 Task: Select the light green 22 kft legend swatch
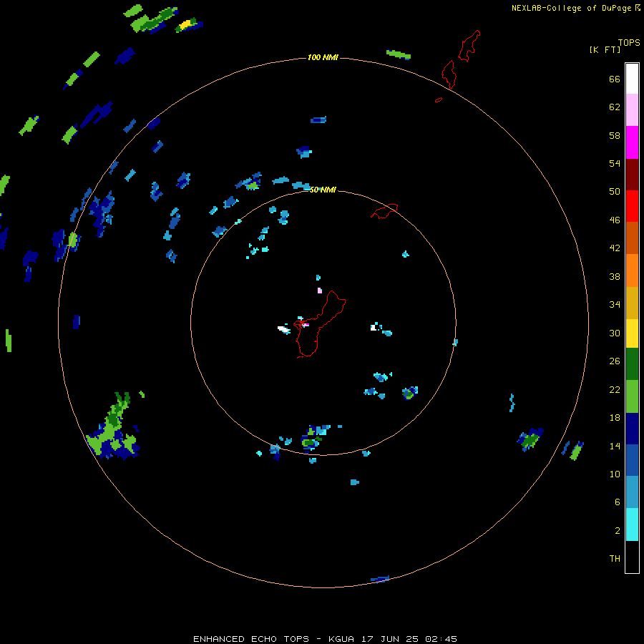tap(632, 396)
